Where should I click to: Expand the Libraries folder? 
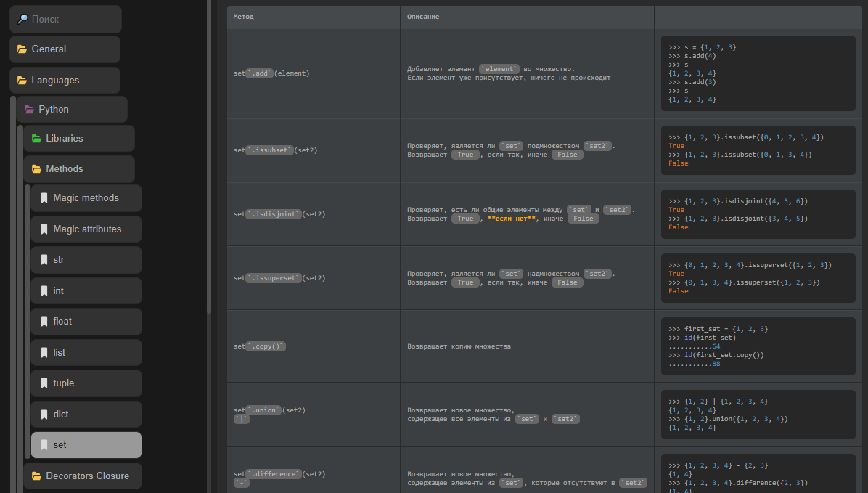pyautogui.click(x=79, y=139)
